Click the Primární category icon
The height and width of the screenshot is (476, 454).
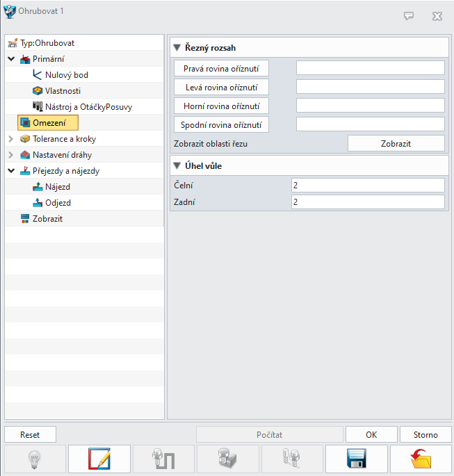click(25, 59)
